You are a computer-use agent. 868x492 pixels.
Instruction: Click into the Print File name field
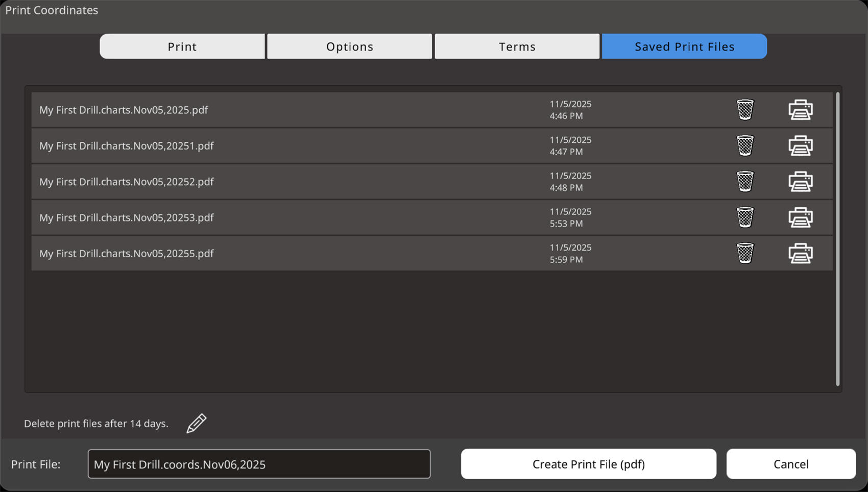click(x=259, y=464)
